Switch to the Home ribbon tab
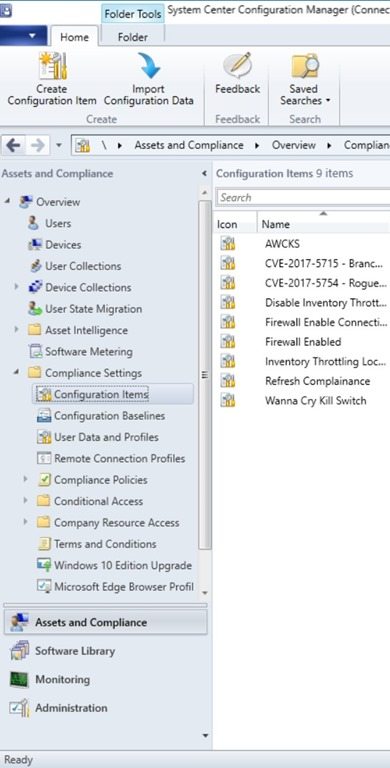 pyautogui.click(x=73, y=37)
